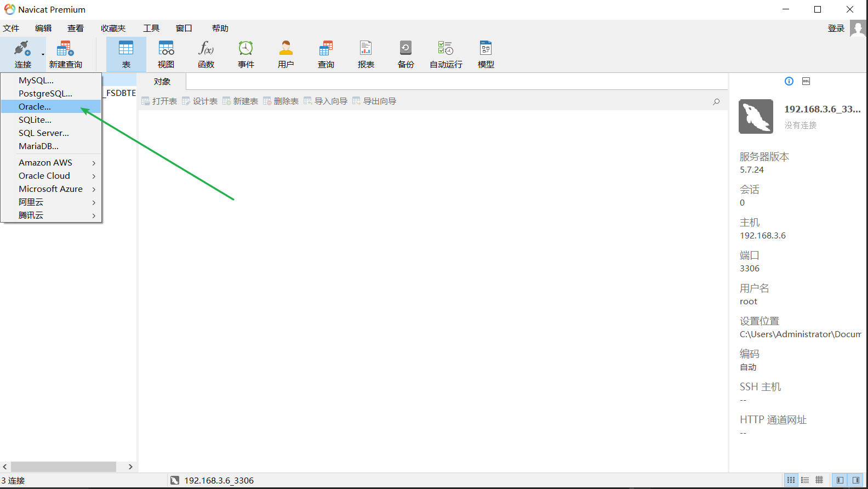Choose SQL Server... from connection list

point(51,133)
